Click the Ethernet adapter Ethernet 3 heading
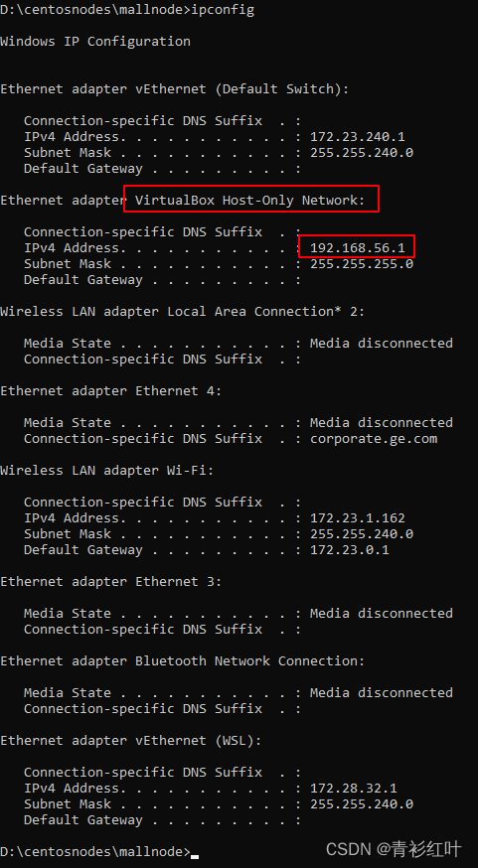The width and height of the screenshot is (478, 868). point(110,582)
